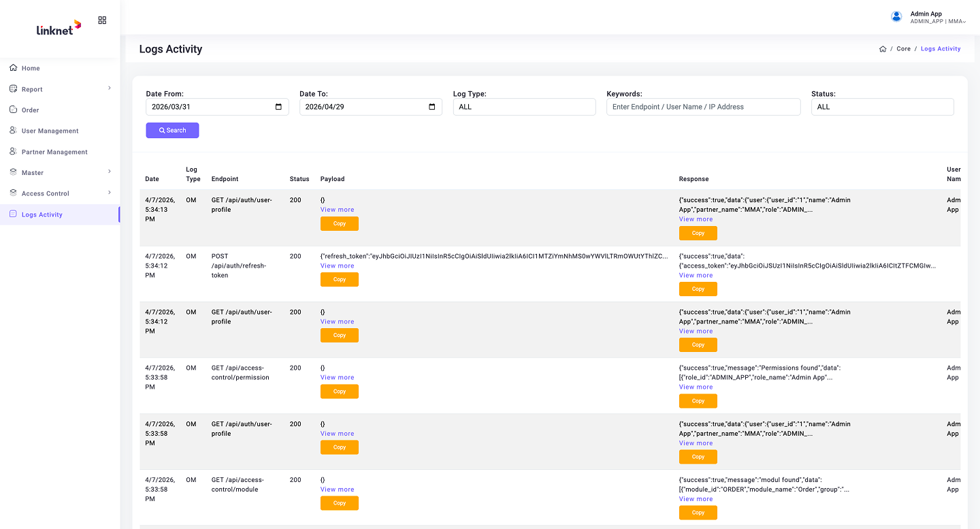Viewport: 980px width, 529px height.
Task: Click GET /api/access-control/permission endpoint text
Action: 240,372
